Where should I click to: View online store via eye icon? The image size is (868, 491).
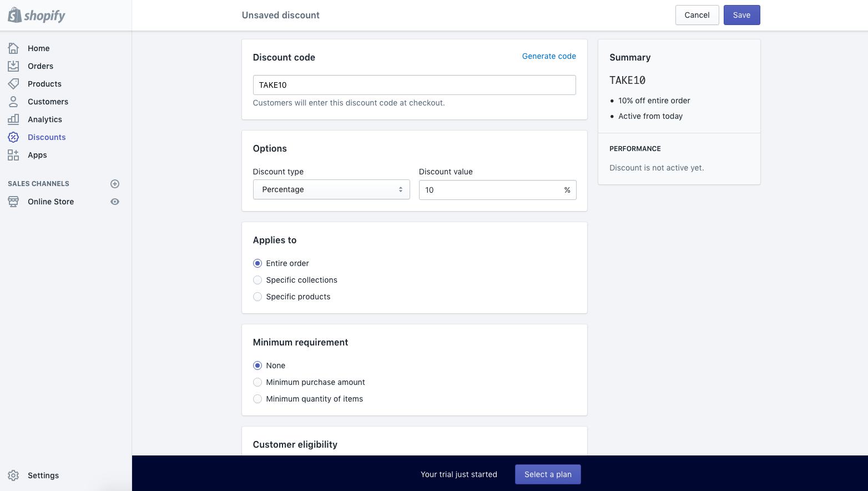[x=115, y=202]
